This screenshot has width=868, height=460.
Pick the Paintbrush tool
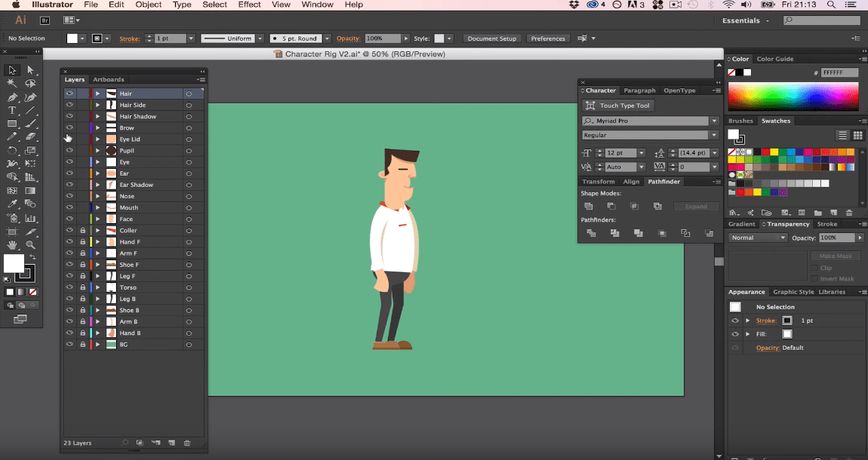click(x=30, y=124)
